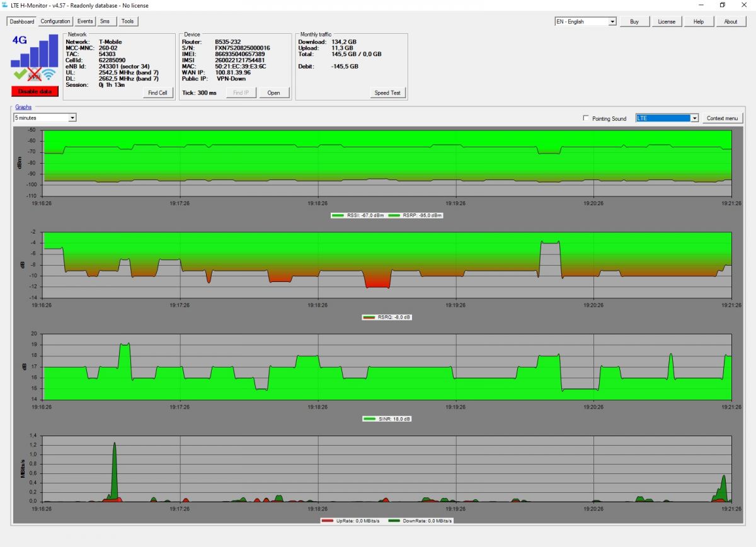Click the RSRP legend color swatch
The image size is (756, 547).
click(394, 215)
